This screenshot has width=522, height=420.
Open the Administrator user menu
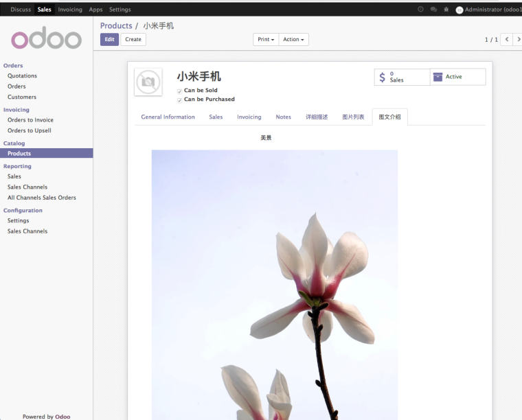coord(489,10)
